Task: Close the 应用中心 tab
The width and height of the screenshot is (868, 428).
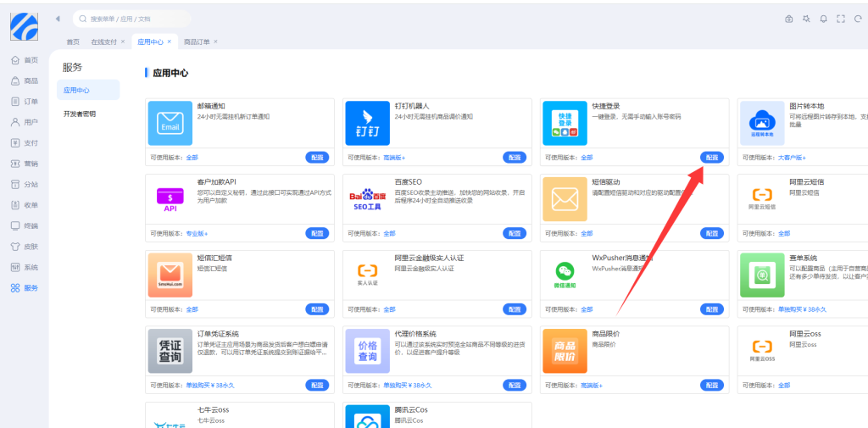Action: (169, 42)
